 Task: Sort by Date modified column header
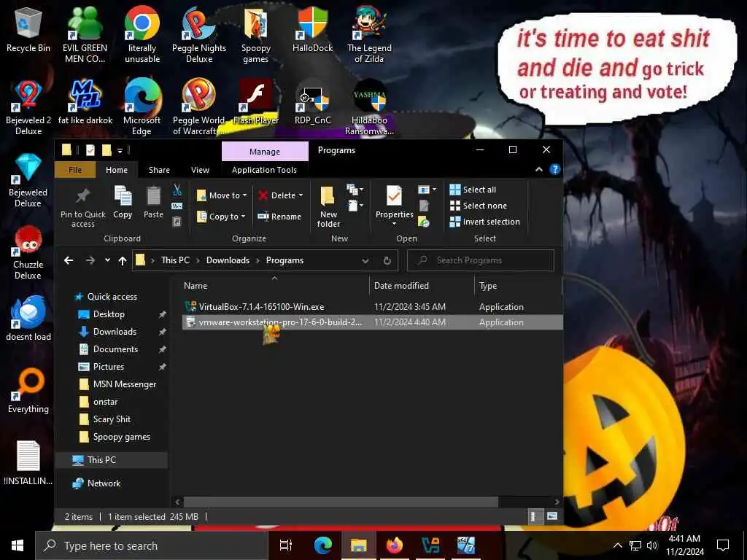(421, 286)
